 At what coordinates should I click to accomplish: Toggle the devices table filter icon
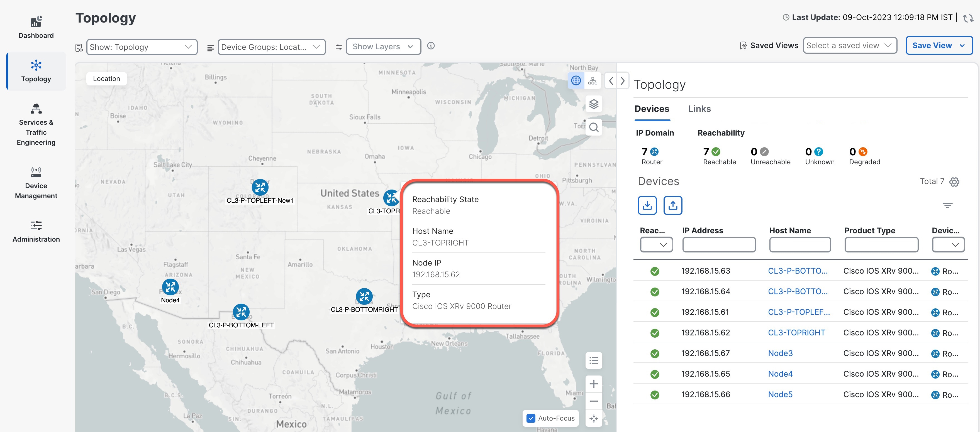[x=947, y=205]
